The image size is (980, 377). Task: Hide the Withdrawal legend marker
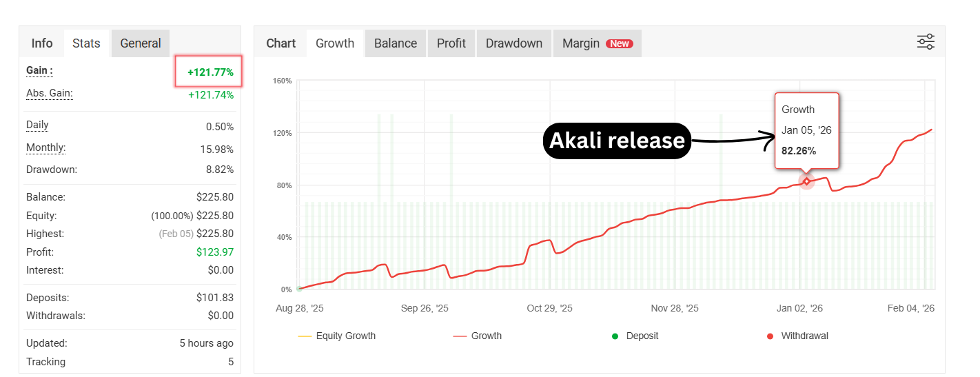point(797,336)
